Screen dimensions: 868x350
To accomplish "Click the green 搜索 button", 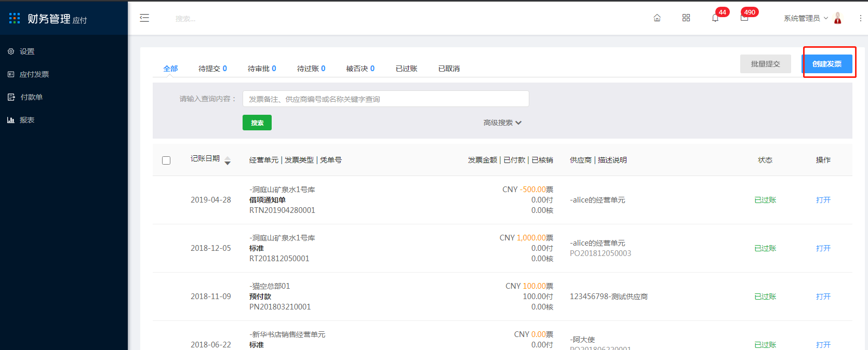I will [x=257, y=123].
